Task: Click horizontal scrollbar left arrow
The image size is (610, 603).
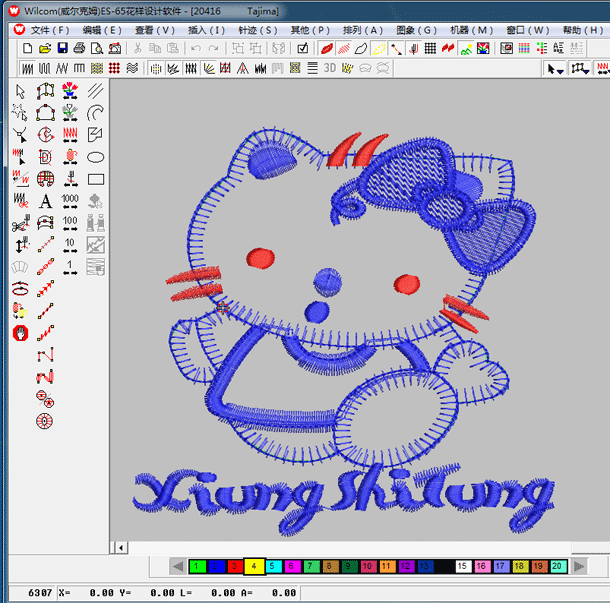Action: [x=121, y=548]
